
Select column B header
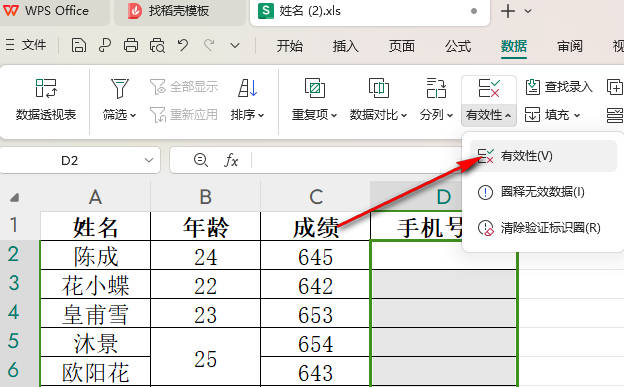[205, 197]
